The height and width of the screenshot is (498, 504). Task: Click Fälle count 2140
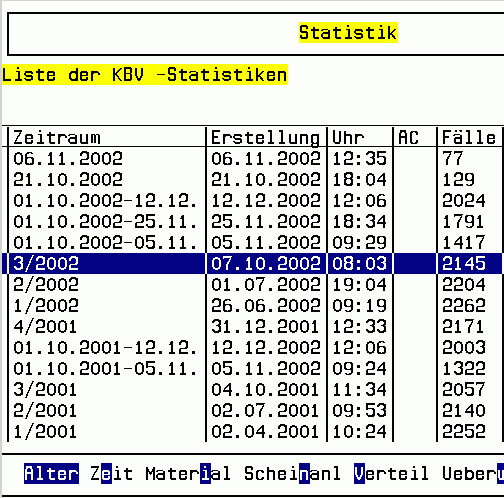pos(464,410)
